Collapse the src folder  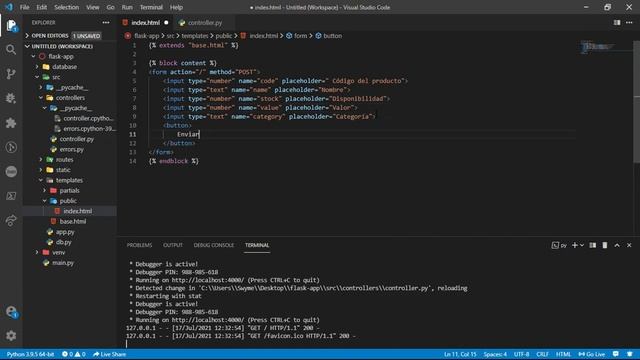[x=56, y=77]
